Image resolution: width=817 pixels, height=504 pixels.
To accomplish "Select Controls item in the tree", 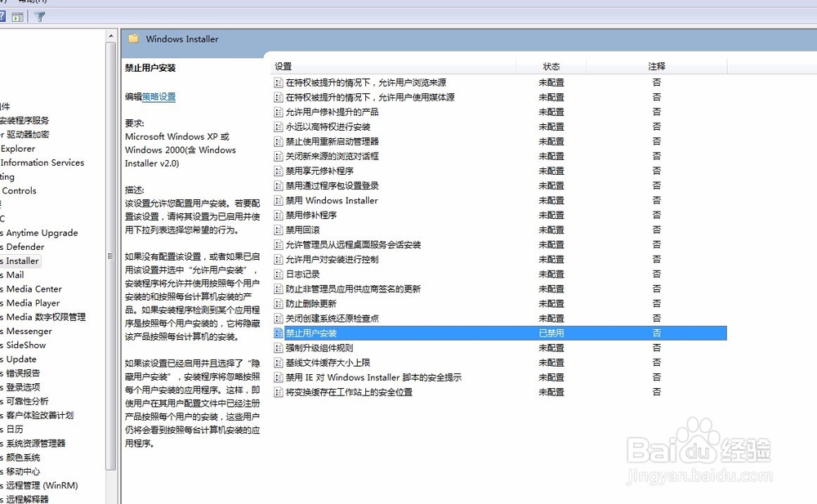I will [19, 191].
